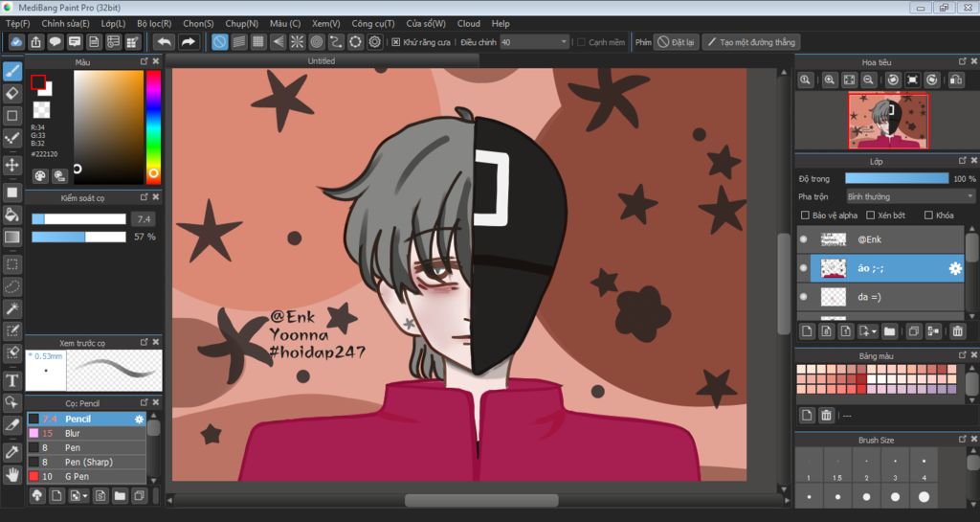Hide the @Enk layer
The height and width of the screenshot is (522, 980).
804,239
